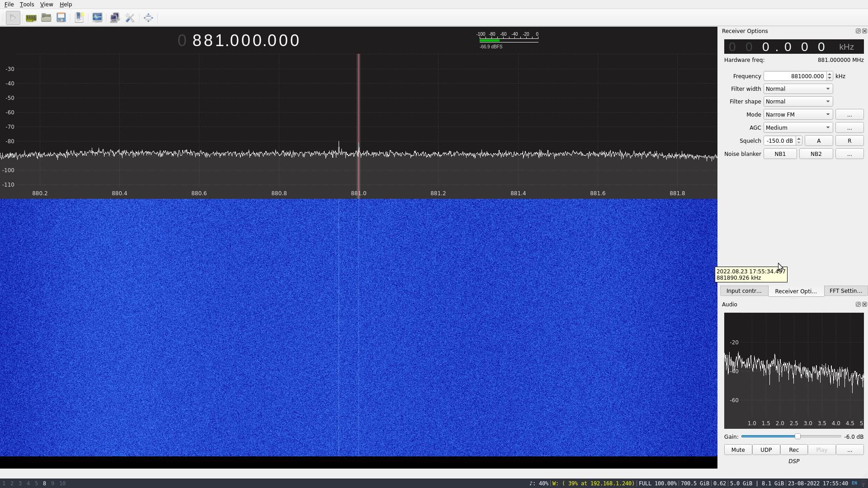The width and height of the screenshot is (868, 488).
Task: Click the receiver offset 0.000 kHz display
Action: tap(794, 47)
